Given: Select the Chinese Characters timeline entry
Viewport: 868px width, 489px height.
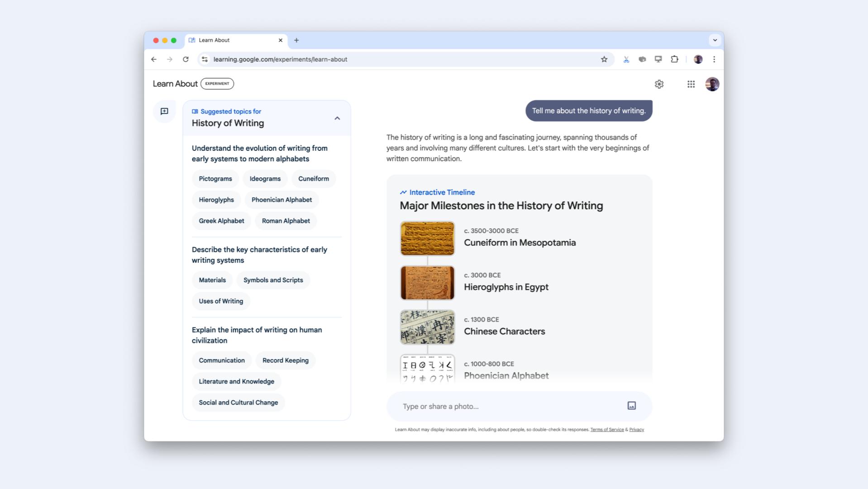Looking at the screenshot, I should coord(504,331).
